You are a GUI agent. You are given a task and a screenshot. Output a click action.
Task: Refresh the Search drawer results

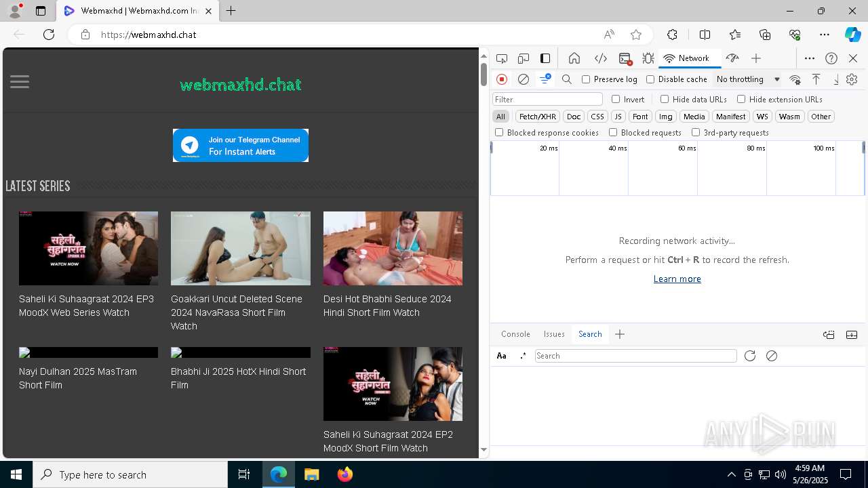(x=750, y=356)
